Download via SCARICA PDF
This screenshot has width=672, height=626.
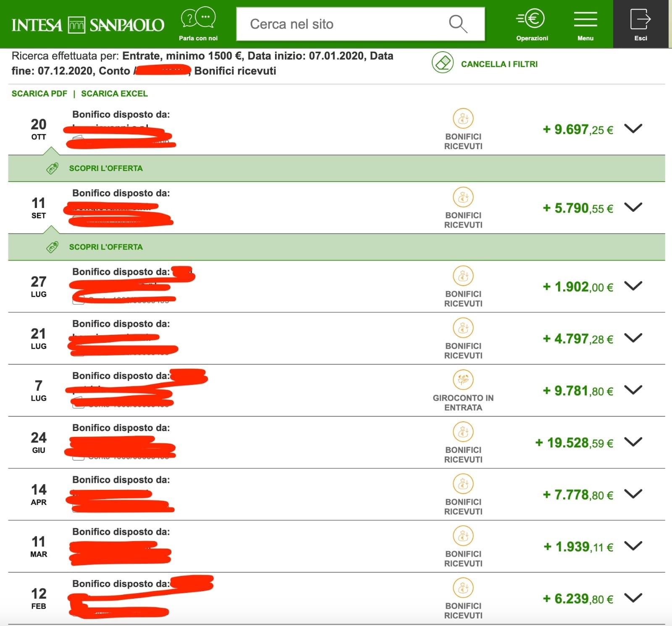(39, 93)
